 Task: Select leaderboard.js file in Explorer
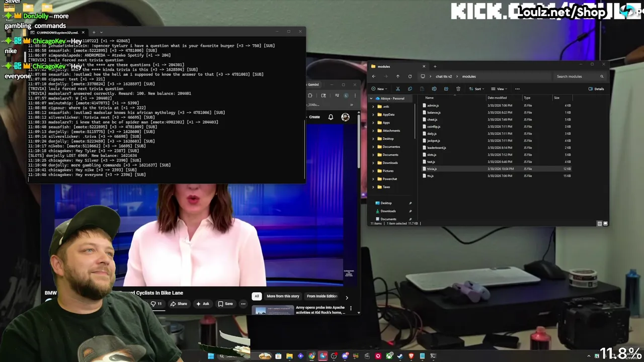tap(437, 148)
